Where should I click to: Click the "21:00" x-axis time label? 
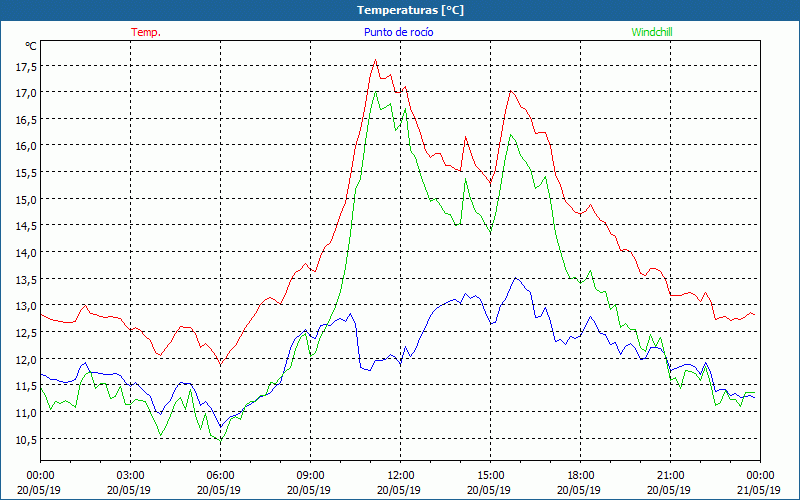point(670,476)
